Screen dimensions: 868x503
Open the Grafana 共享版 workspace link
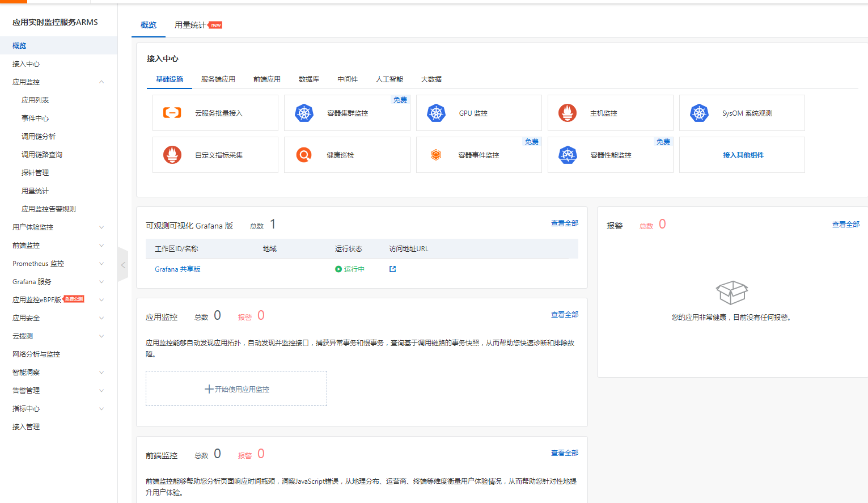click(177, 269)
